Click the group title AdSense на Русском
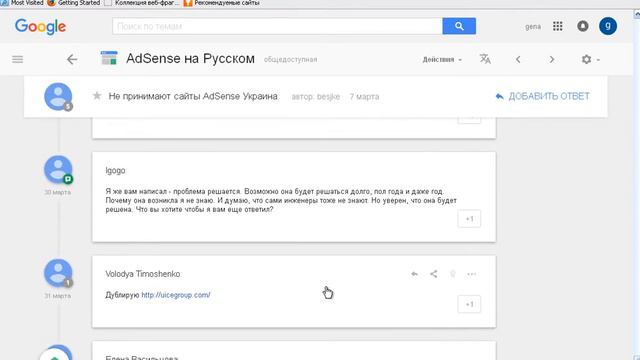Viewport: 640px width, 360px height. tap(190, 58)
